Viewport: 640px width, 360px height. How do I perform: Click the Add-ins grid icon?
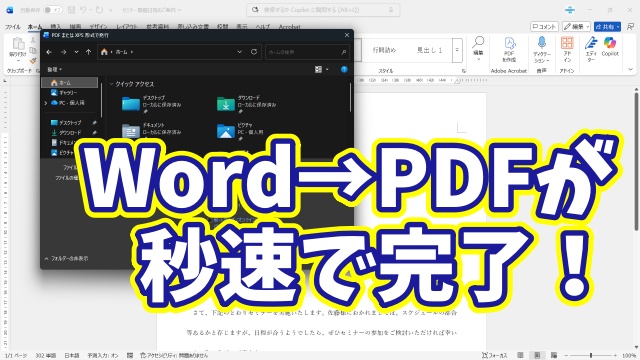(x=567, y=43)
